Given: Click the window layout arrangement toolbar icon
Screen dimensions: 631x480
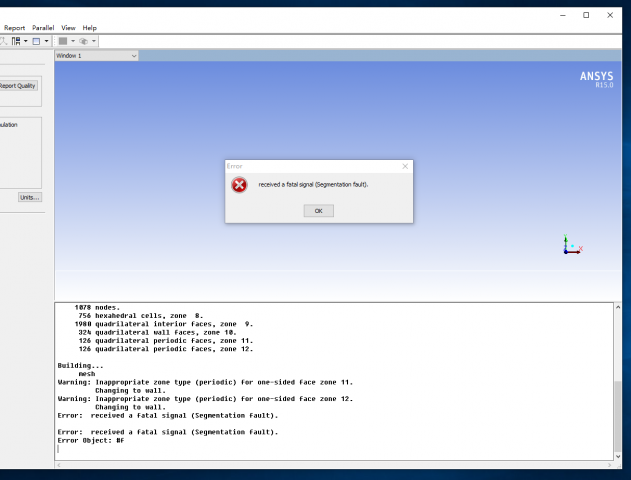Looking at the screenshot, I should pyautogui.click(x=16, y=41).
